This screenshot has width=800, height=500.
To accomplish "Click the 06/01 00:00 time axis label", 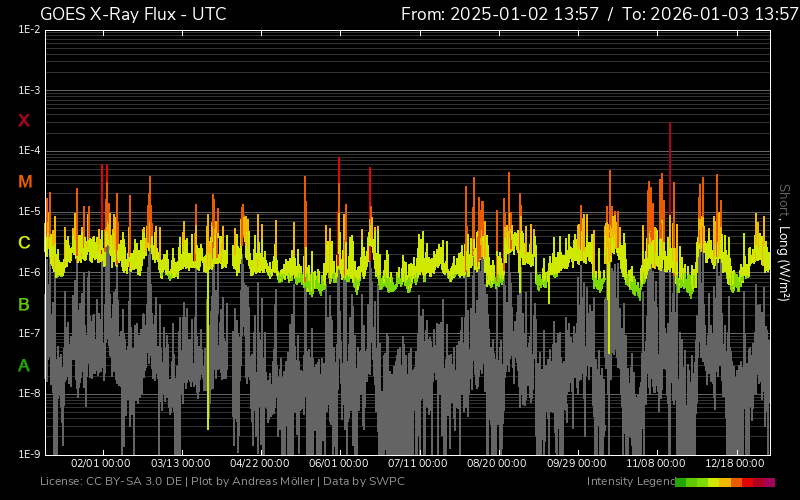I will pos(339,463).
